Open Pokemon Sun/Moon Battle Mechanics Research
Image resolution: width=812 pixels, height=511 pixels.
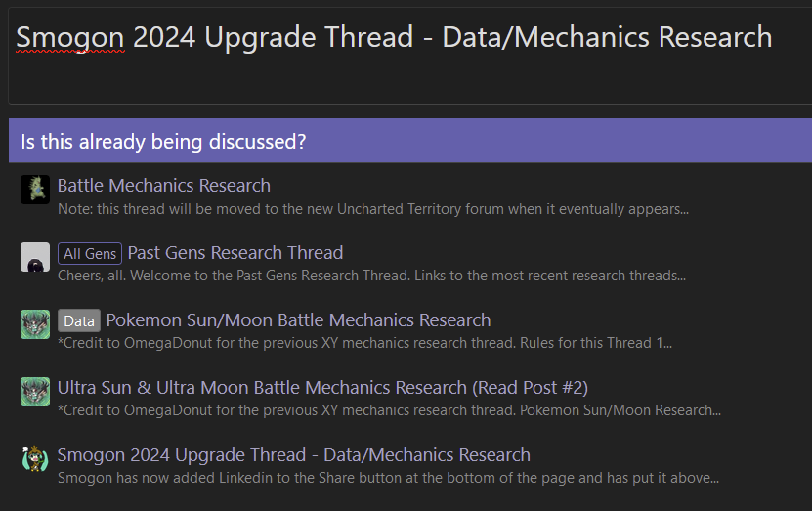(x=298, y=319)
